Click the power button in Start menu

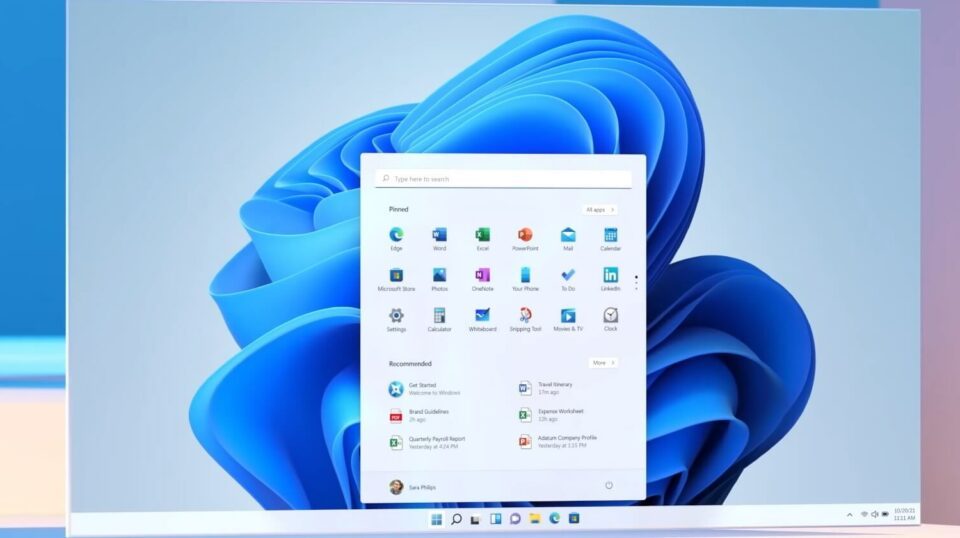point(609,485)
